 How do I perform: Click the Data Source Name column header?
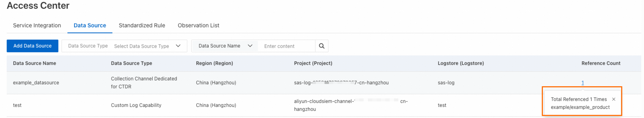point(35,63)
